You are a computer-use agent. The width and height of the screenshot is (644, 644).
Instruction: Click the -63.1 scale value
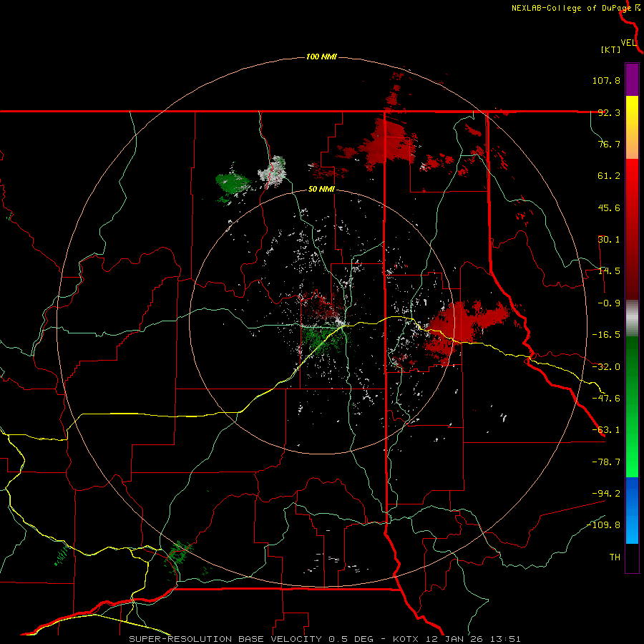606,430
